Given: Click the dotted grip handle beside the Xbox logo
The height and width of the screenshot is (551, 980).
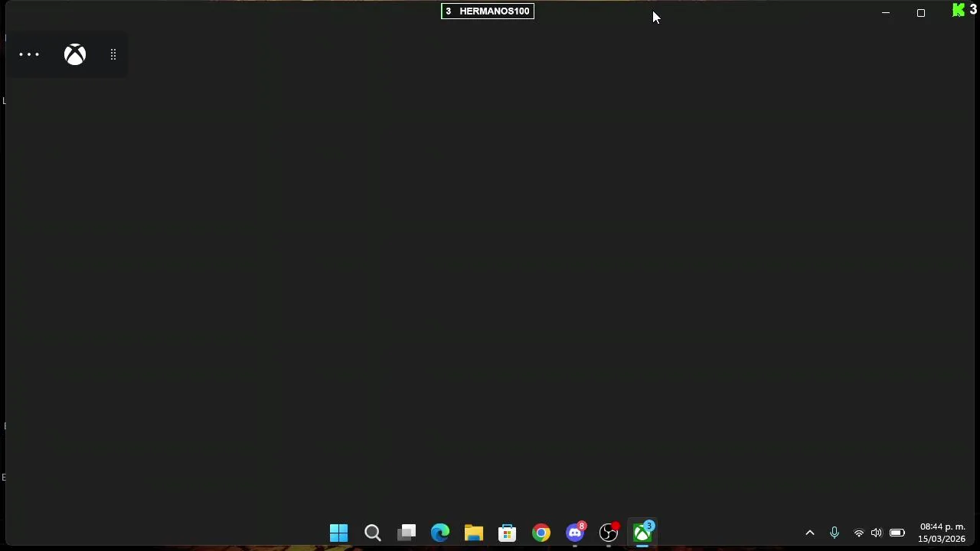Looking at the screenshot, I should point(113,54).
